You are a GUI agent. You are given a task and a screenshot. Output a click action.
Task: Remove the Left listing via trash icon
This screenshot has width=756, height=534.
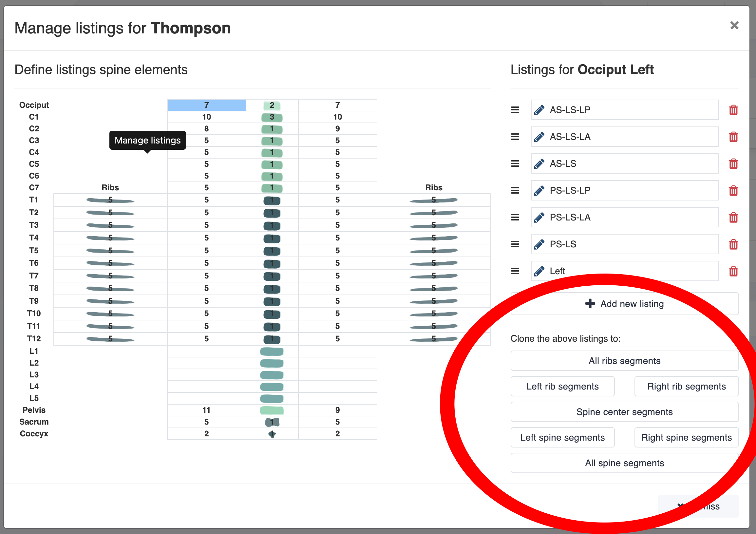(733, 271)
